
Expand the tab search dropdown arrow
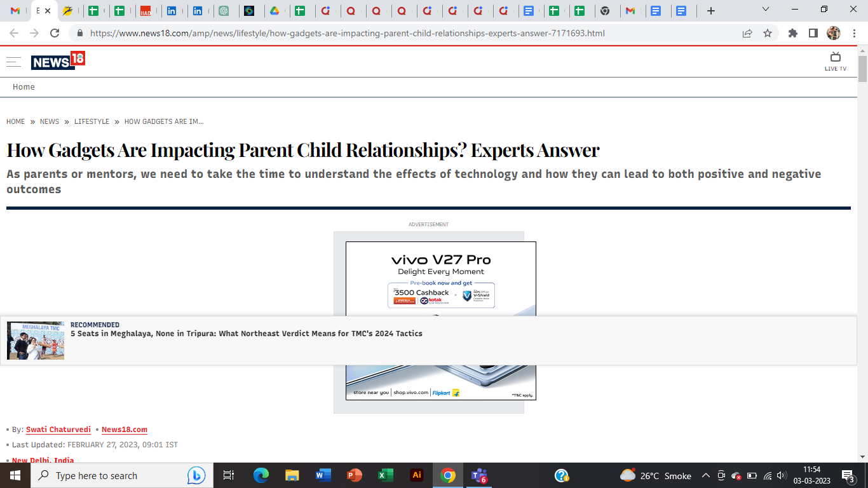click(766, 10)
